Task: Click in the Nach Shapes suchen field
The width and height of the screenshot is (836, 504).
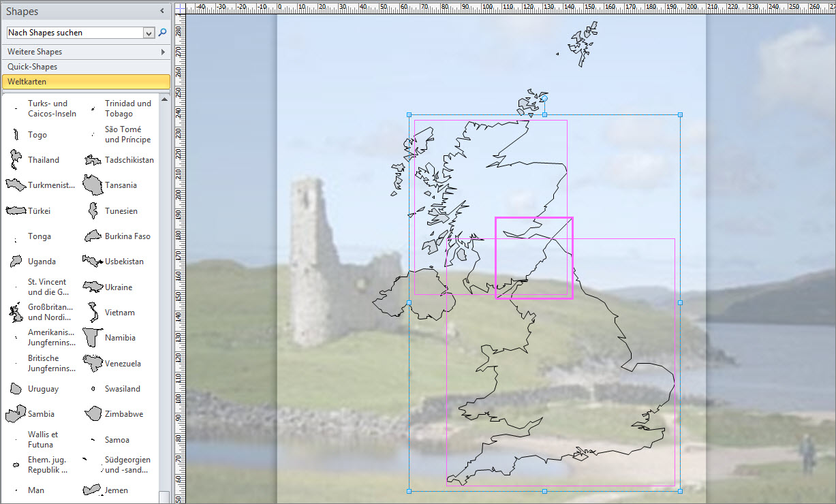Action: click(74, 33)
